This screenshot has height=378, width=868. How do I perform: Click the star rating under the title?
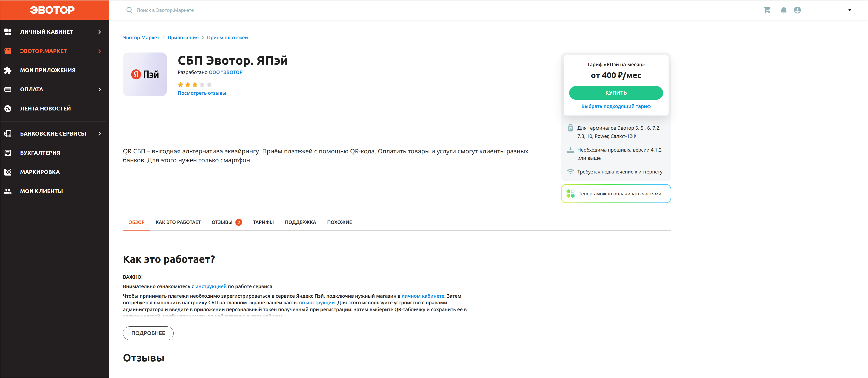[195, 84]
